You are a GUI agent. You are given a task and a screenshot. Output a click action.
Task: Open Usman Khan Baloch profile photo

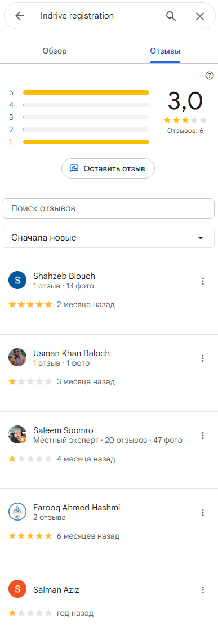[17, 357]
